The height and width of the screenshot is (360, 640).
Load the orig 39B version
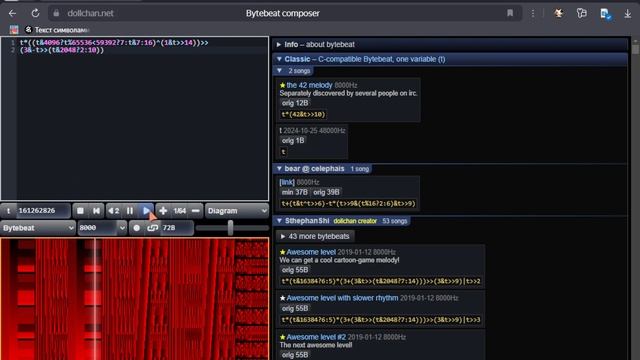[326, 192]
